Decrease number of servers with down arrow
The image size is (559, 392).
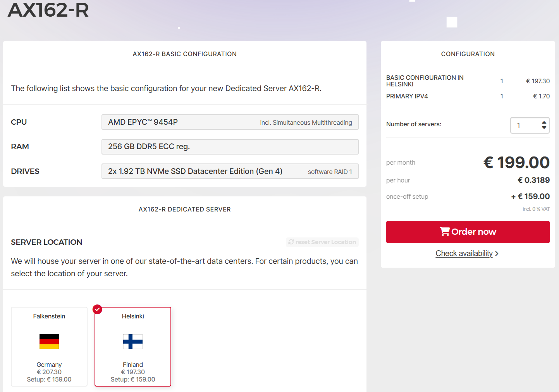(x=544, y=127)
